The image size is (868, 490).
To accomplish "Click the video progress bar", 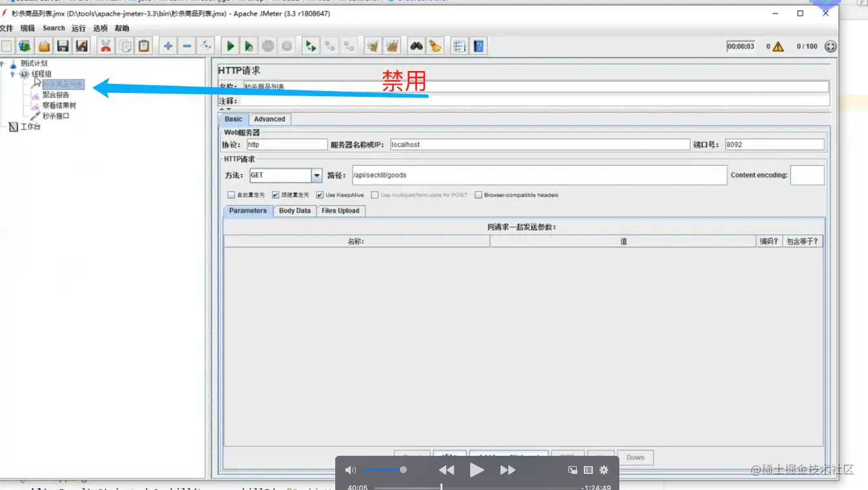I will (x=476, y=487).
